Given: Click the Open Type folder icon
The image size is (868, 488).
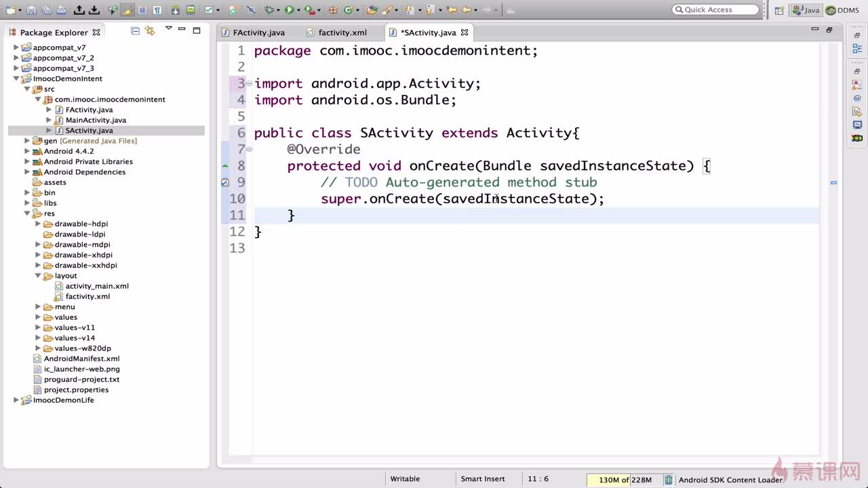Looking at the screenshot, I should coord(371,10).
